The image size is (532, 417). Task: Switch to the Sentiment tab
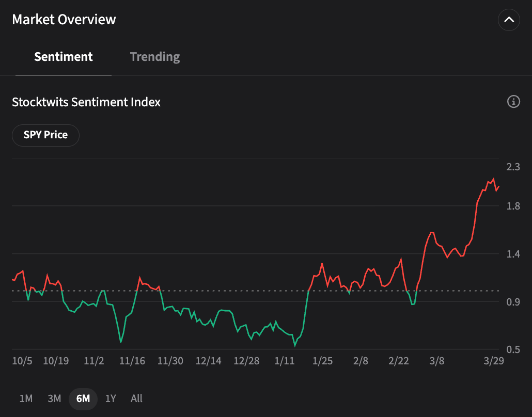point(64,57)
